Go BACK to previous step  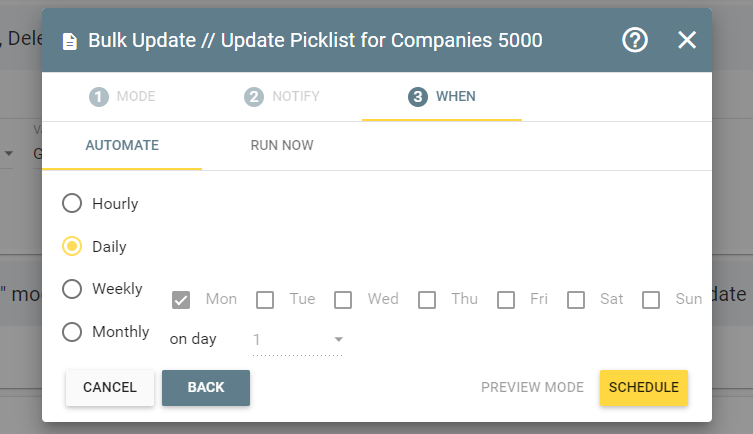(x=206, y=387)
